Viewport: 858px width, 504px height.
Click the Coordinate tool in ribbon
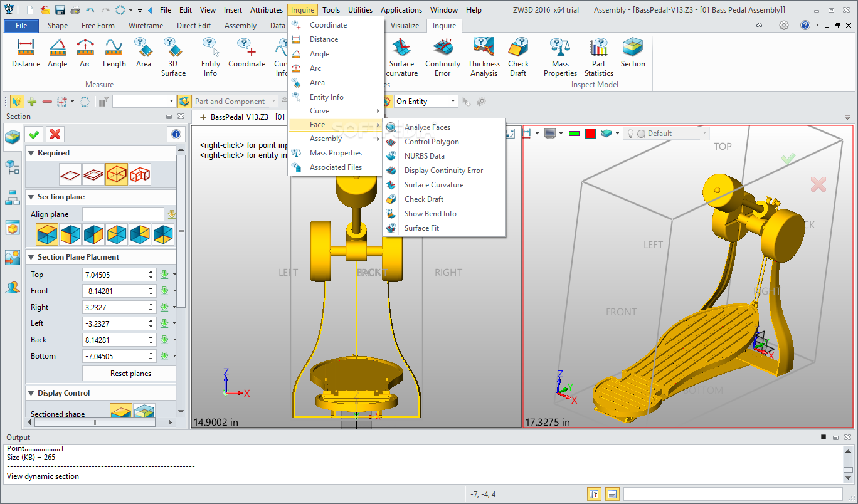coord(246,53)
